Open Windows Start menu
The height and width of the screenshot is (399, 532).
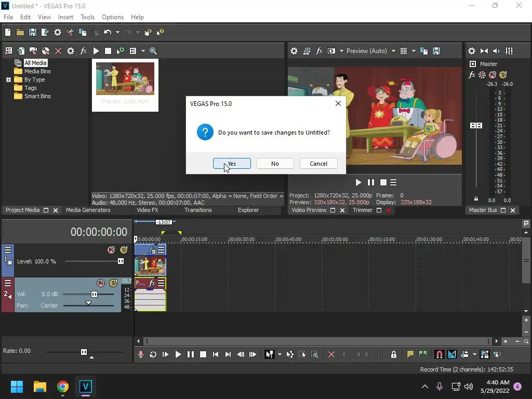17,387
